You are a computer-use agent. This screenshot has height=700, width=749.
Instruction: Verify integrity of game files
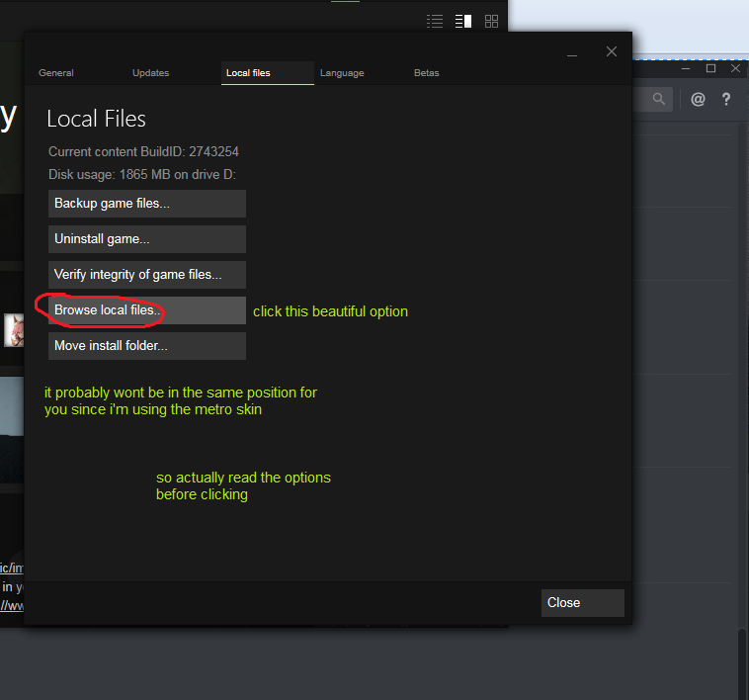click(147, 275)
